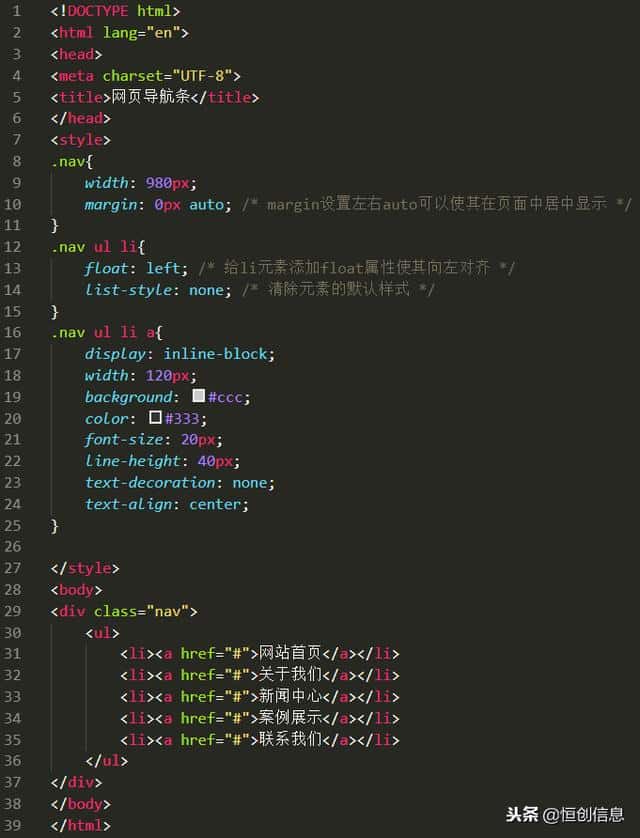This screenshot has height=838, width=640.
Task: Click the 案例展示 list item line
Action: [260, 718]
